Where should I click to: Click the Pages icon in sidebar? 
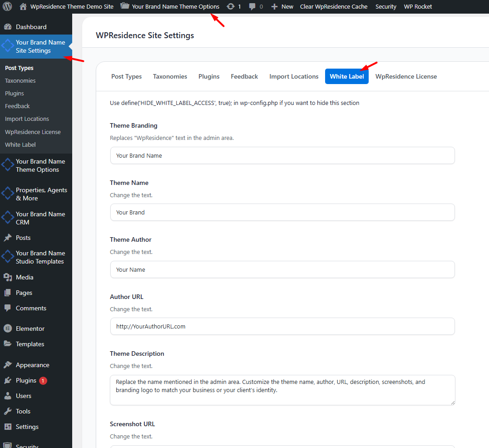[x=8, y=293]
